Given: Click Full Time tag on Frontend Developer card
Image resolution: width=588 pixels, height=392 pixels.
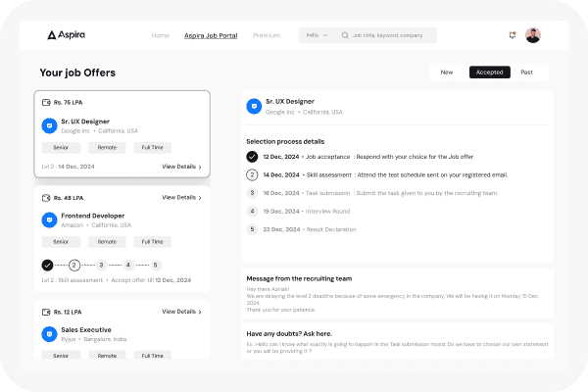Looking at the screenshot, I should pyautogui.click(x=153, y=242).
